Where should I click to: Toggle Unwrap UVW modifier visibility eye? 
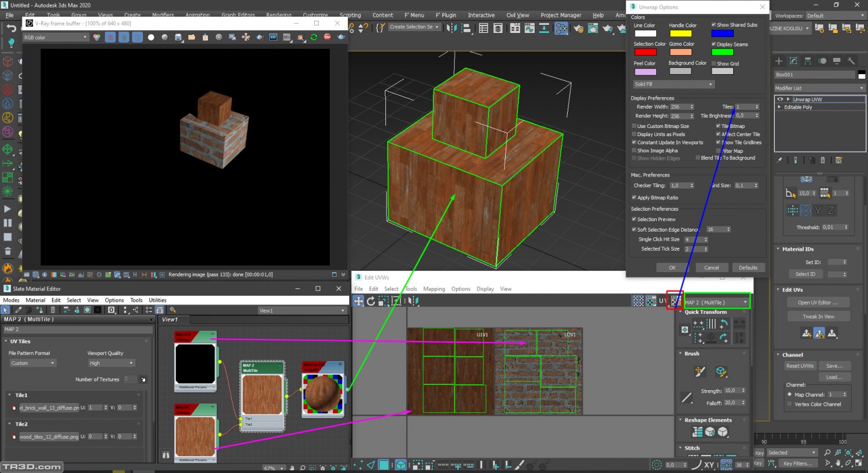(x=780, y=100)
